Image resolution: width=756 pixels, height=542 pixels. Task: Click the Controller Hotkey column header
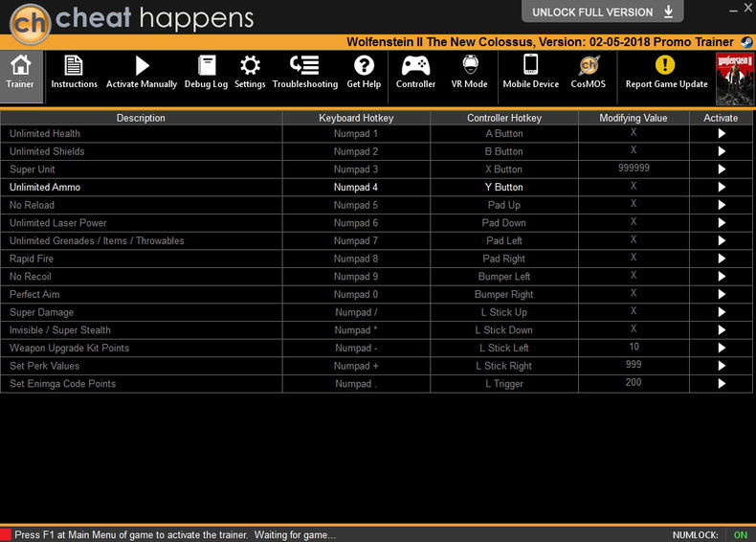point(503,118)
